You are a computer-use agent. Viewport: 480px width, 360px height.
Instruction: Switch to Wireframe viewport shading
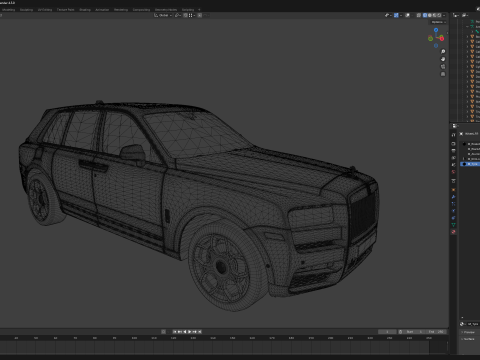pyautogui.click(x=425, y=15)
